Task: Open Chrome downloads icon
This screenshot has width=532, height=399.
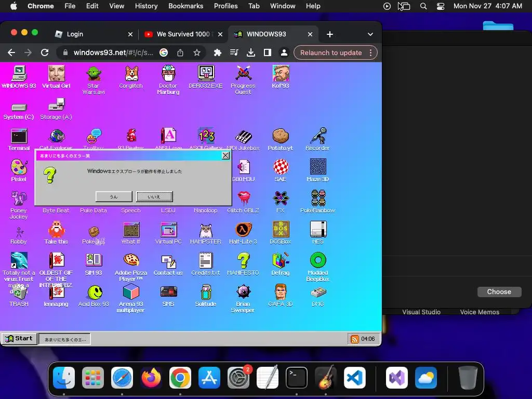Action: point(251,52)
